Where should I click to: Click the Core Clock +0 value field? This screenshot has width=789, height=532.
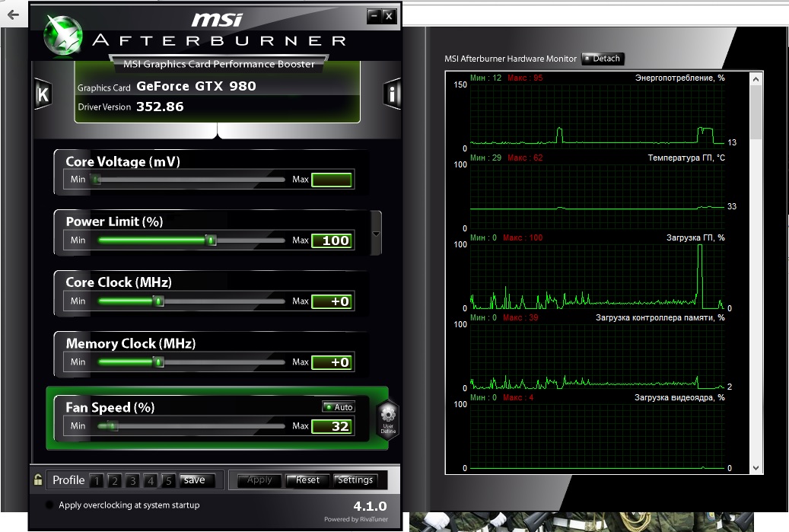coord(332,301)
